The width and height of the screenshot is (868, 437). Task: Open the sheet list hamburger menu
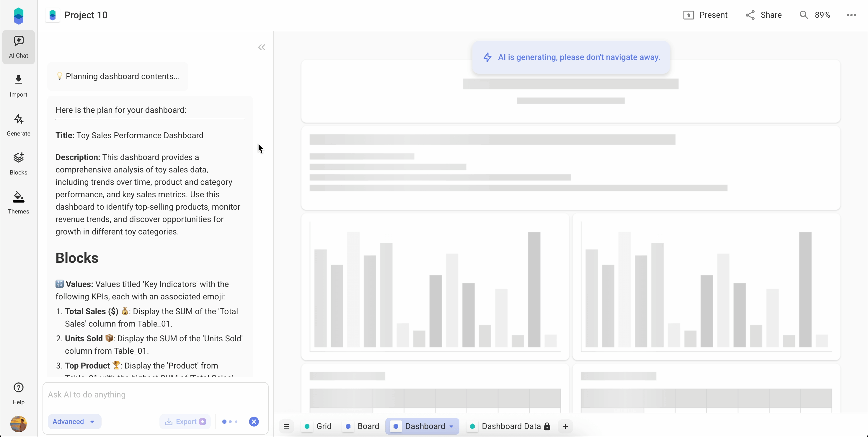(x=286, y=426)
